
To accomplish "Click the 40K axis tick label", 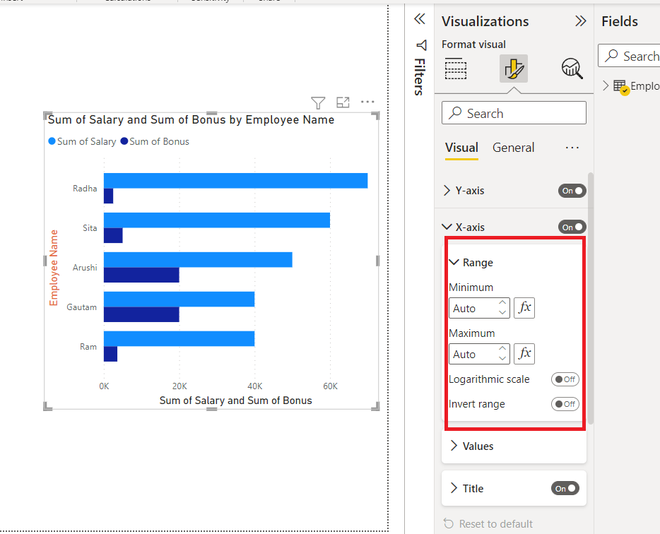I will tap(255, 386).
